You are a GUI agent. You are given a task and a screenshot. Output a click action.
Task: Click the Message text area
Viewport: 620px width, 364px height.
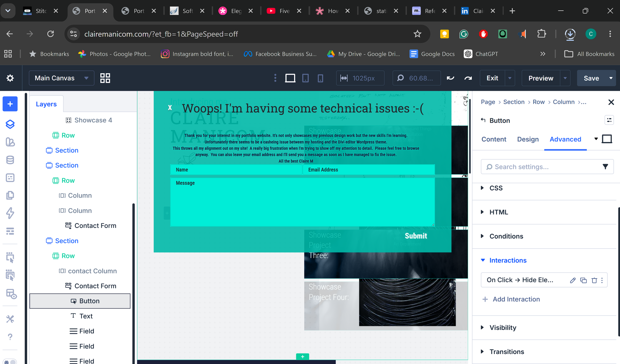(x=302, y=202)
